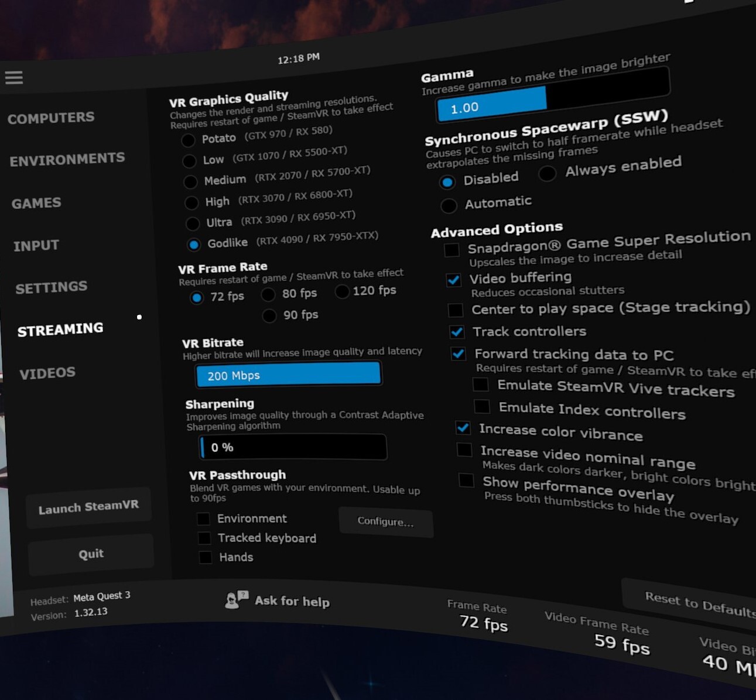Enable Hands passthrough checkbox
756x700 pixels.
click(x=206, y=557)
